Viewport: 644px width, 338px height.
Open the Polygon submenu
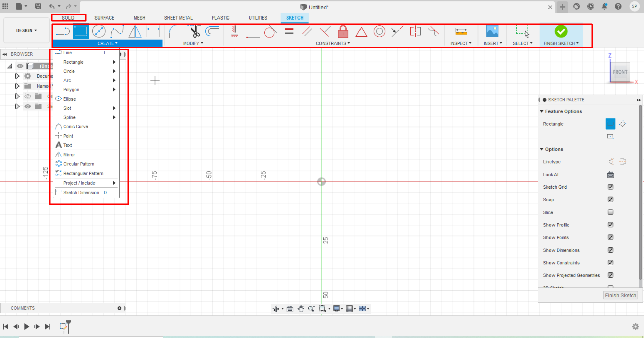point(86,90)
